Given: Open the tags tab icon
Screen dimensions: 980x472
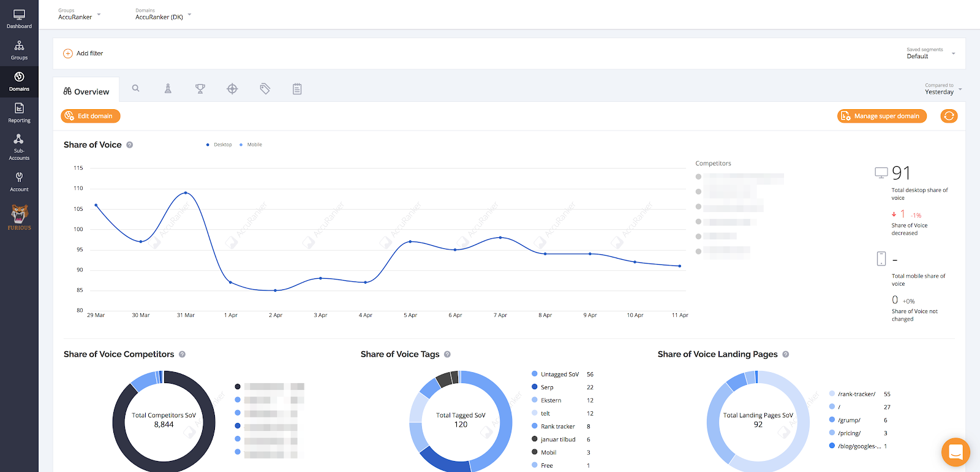Looking at the screenshot, I should [265, 89].
